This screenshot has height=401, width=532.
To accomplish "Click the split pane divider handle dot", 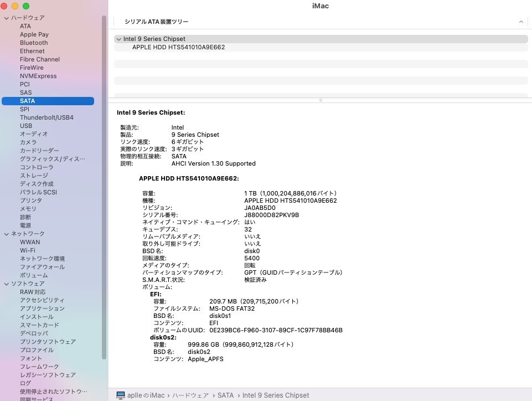I will [x=321, y=100].
